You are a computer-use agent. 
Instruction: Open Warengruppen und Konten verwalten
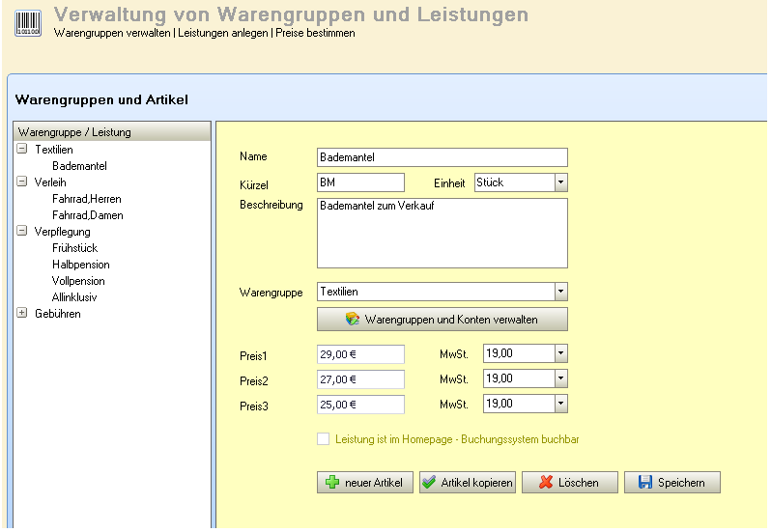442,319
